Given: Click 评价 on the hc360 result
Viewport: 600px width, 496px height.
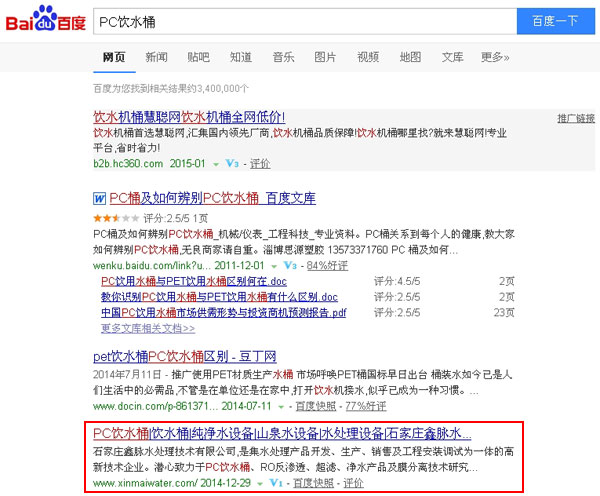Looking at the screenshot, I should point(260,164).
